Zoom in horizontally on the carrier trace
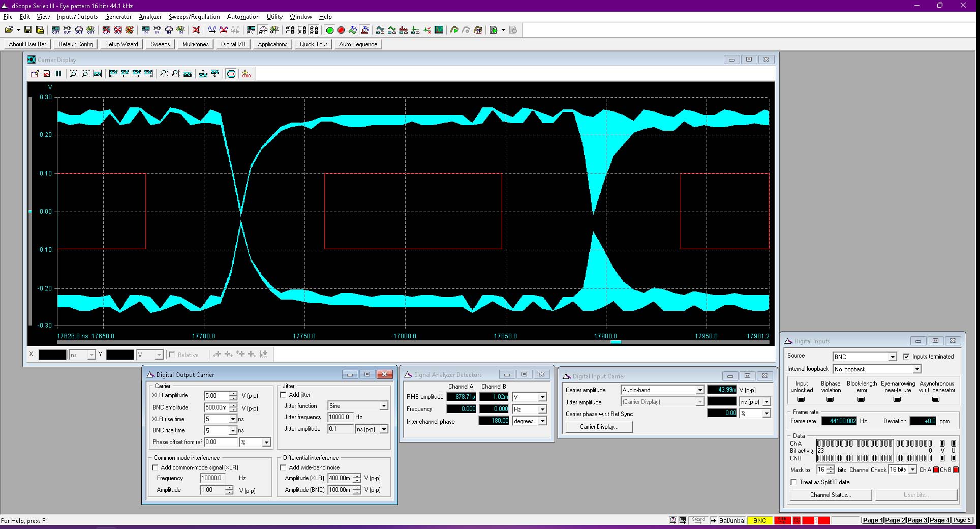980x529 pixels. click(74, 74)
